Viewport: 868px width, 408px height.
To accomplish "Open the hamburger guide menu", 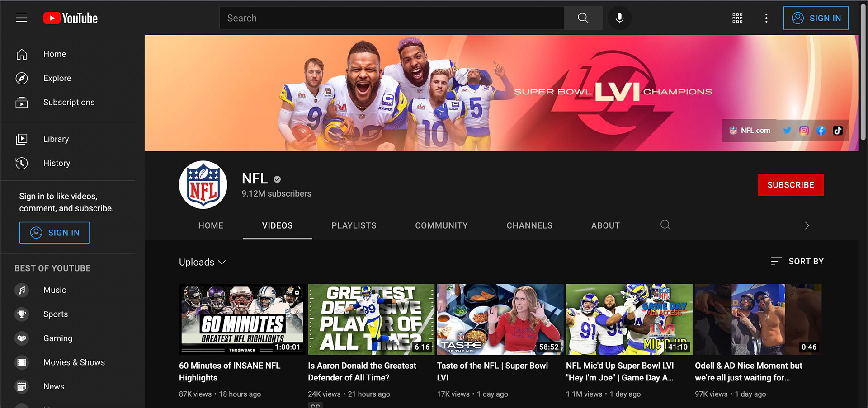I will point(22,18).
